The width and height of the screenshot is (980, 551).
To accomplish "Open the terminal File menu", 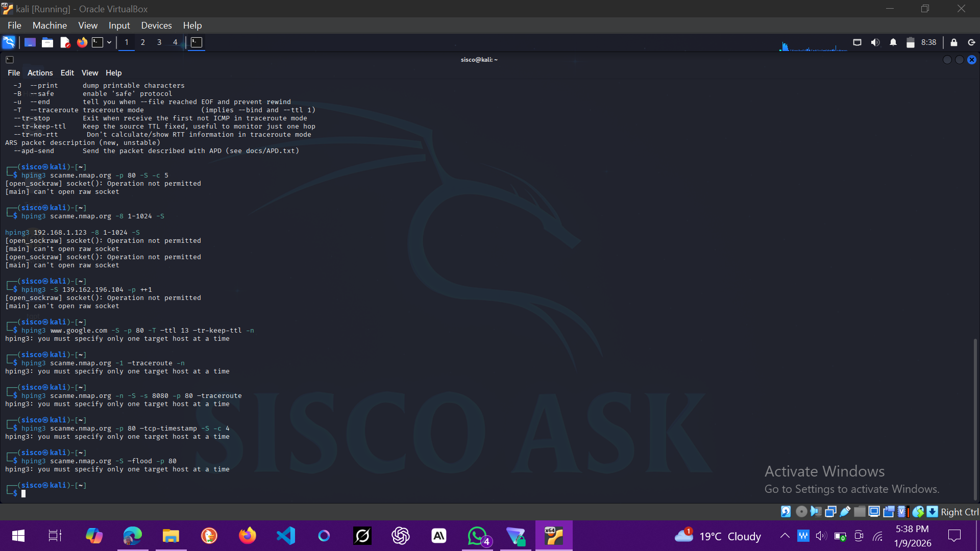I will click(14, 73).
